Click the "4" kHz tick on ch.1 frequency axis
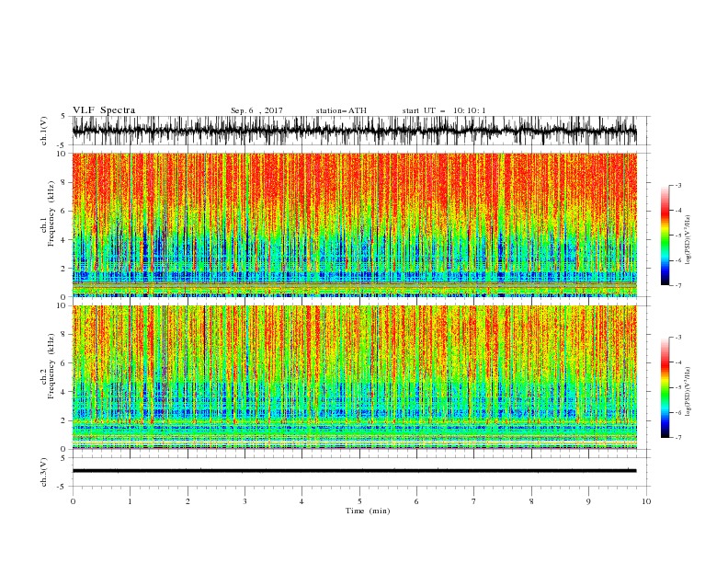This screenshot has width=728, height=563. click(64, 240)
